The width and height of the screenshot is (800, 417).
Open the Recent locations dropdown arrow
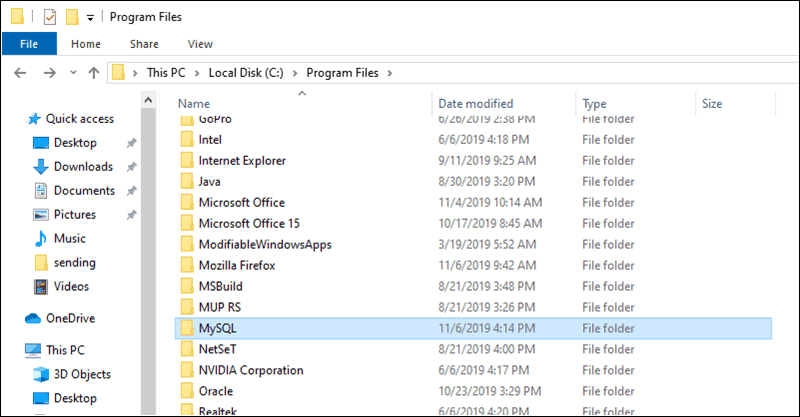pyautogui.click(x=73, y=72)
